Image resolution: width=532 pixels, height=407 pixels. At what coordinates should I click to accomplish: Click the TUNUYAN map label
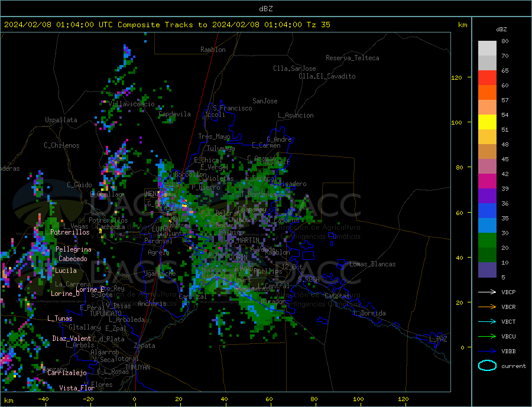coord(137,367)
